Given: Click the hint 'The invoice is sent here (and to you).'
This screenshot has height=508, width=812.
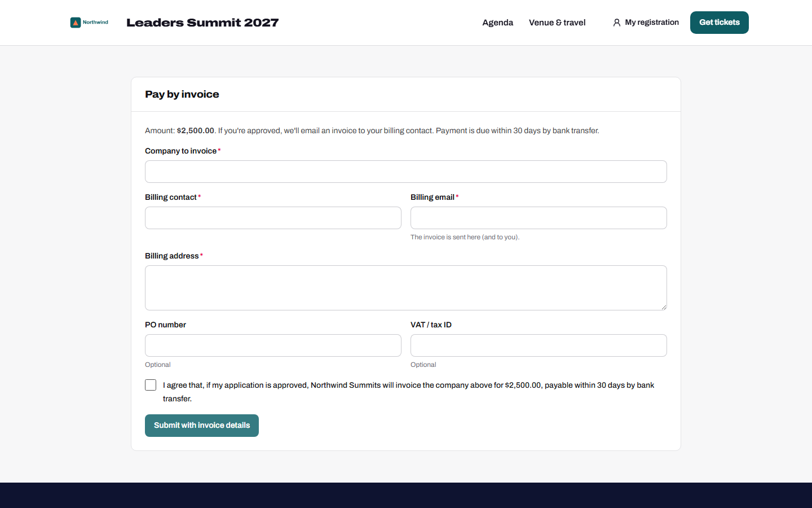Looking at the screenshot, I should click(465, 237).
